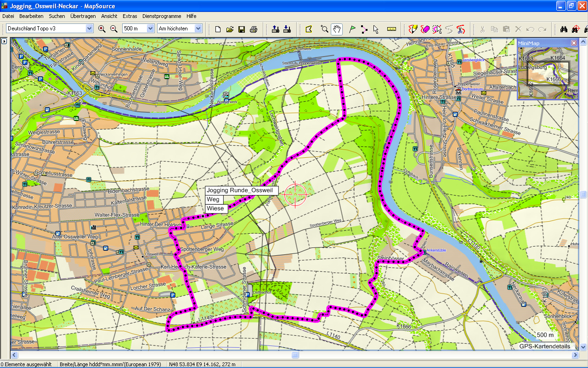Select the Map selection tool
The height and width of the screenshot is (368, 588).
point(309,29)
